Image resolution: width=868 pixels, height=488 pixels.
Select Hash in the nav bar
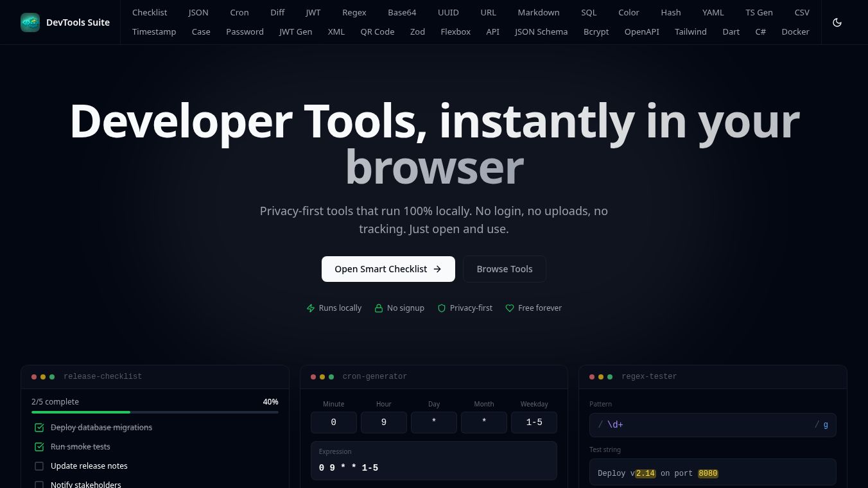coord(671,12)
